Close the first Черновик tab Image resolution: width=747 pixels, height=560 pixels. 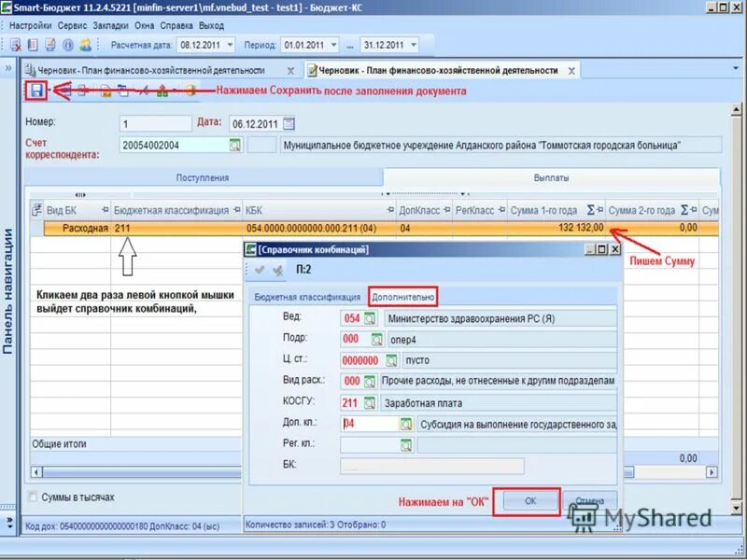[290, 71]
